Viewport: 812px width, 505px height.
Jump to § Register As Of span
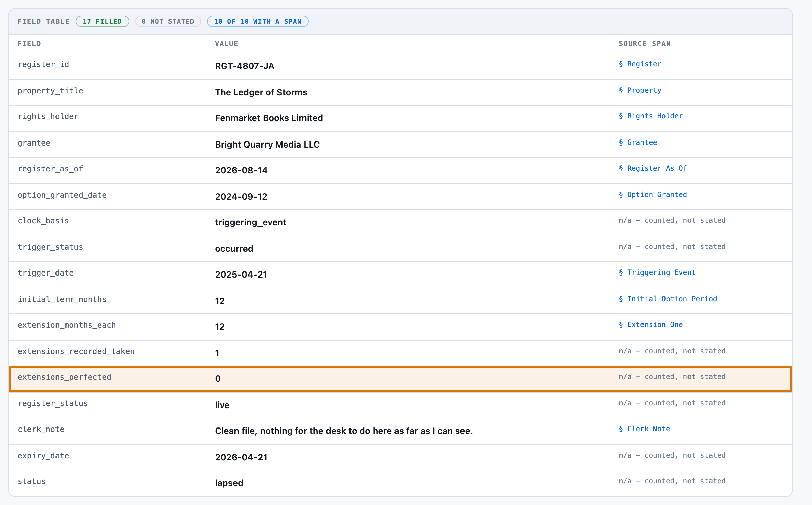point(653,168)
